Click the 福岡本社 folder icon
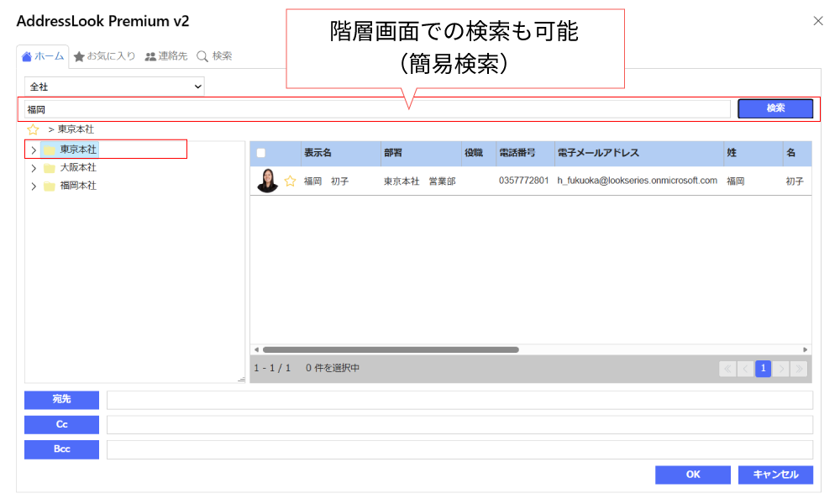Image resolution: width=840 pixels, height=504 pixels. [x=50, y=186]
